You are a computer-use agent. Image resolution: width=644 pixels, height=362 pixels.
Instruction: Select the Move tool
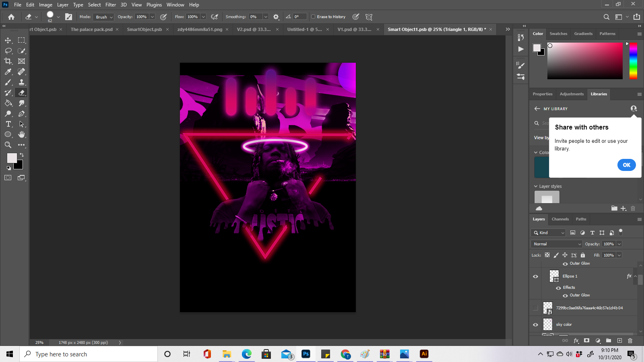click(8, 40)
